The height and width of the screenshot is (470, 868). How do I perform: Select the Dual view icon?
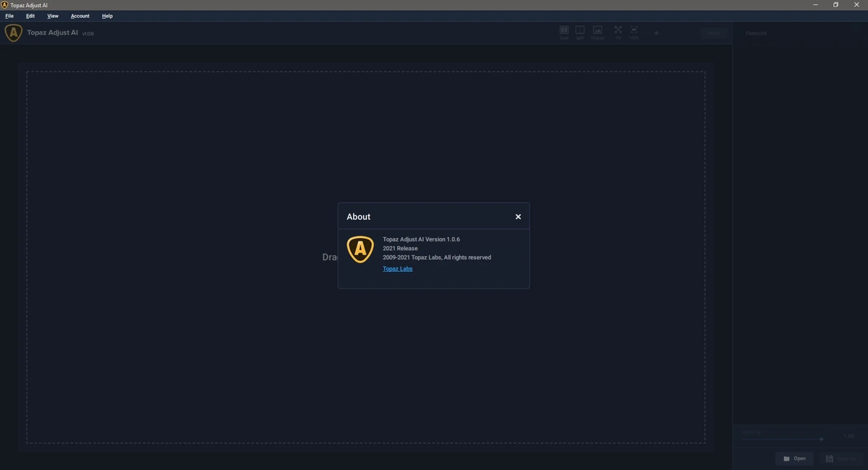564,32
